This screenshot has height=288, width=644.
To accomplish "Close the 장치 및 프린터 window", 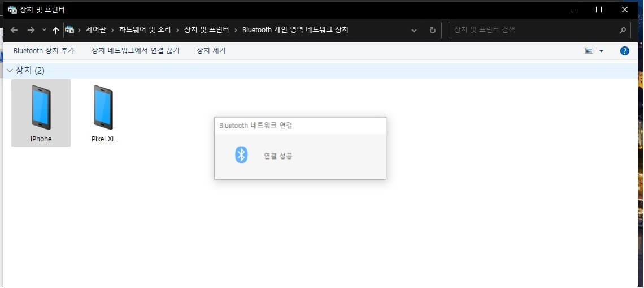I will tap(625, 10).
